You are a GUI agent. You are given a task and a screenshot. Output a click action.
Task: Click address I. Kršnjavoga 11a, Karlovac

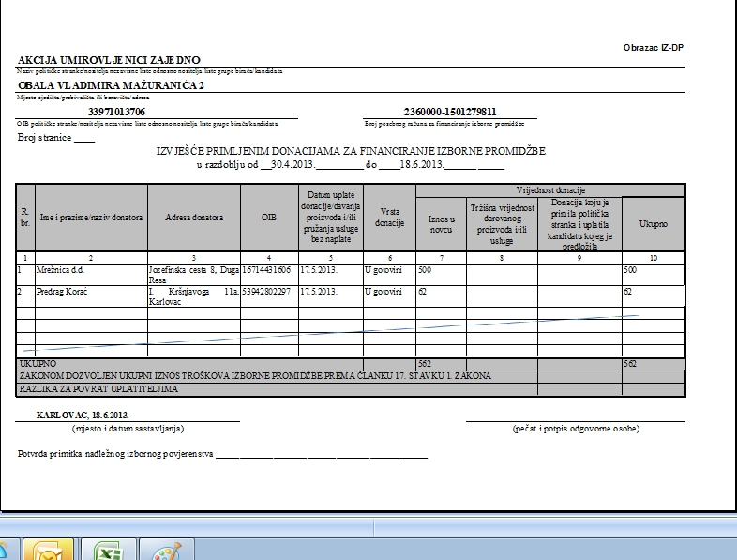point(194,296)
